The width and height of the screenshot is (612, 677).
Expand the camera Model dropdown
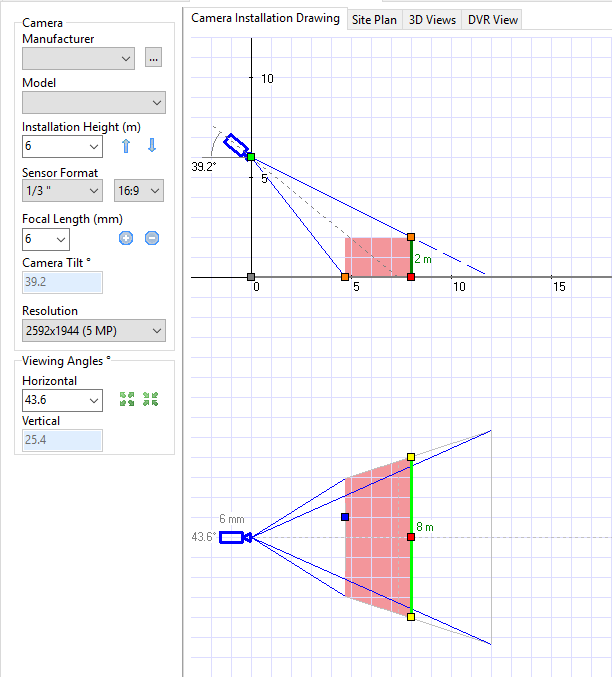pyautogui.click(x=94, y=102)
